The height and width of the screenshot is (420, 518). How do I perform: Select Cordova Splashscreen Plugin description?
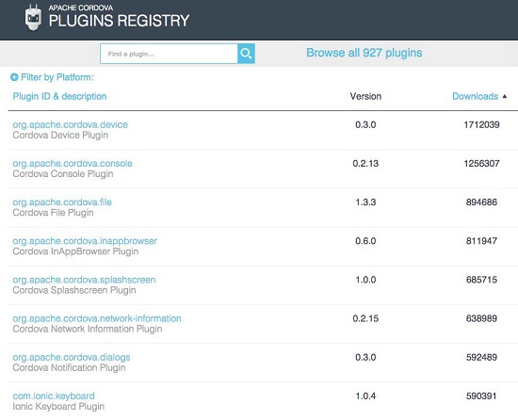(x=74, y=290)
